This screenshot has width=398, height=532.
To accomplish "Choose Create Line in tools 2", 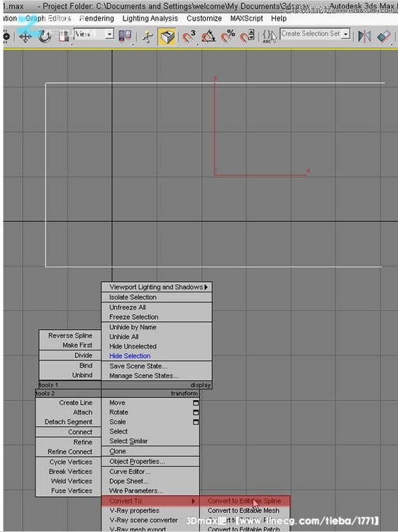I will click(68, 403).
